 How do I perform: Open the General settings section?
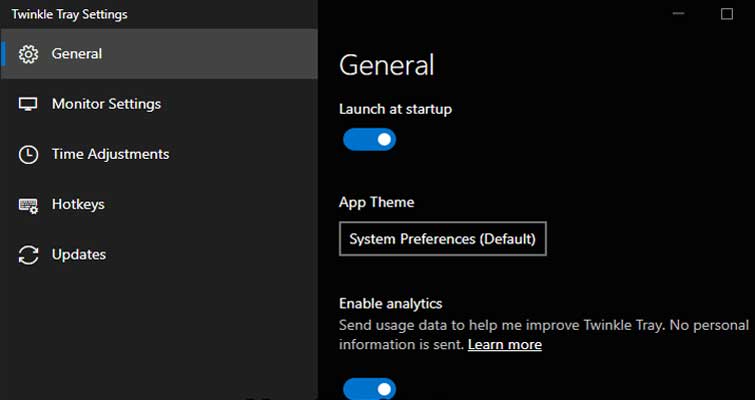point(159,54)
